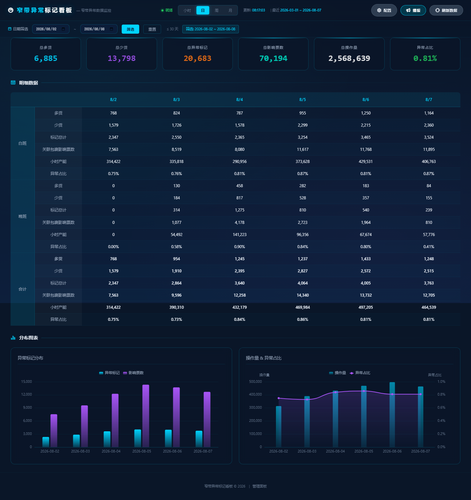Click the summary card showing 13,798

click(x=122, y=54)
